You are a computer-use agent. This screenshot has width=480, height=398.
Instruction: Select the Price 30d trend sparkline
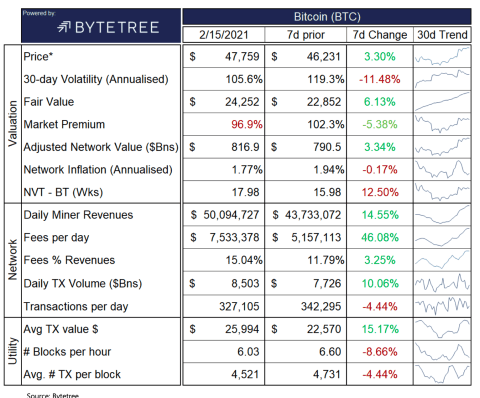click(x=442, y=56)
